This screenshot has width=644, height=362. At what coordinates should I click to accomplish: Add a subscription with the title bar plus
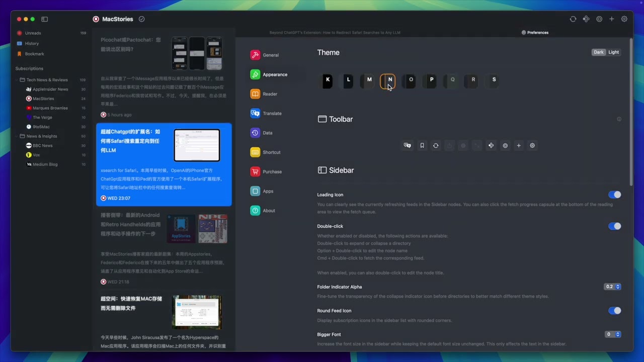coord(612,19)
